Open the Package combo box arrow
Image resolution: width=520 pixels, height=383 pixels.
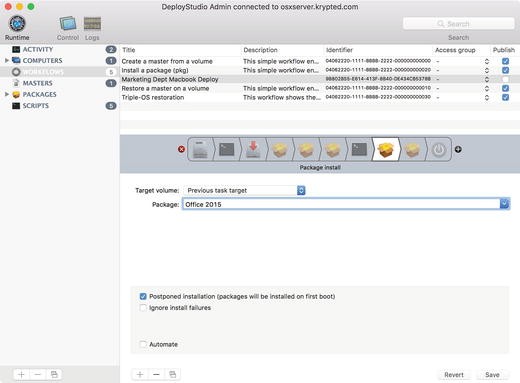[x=505, y=204]
